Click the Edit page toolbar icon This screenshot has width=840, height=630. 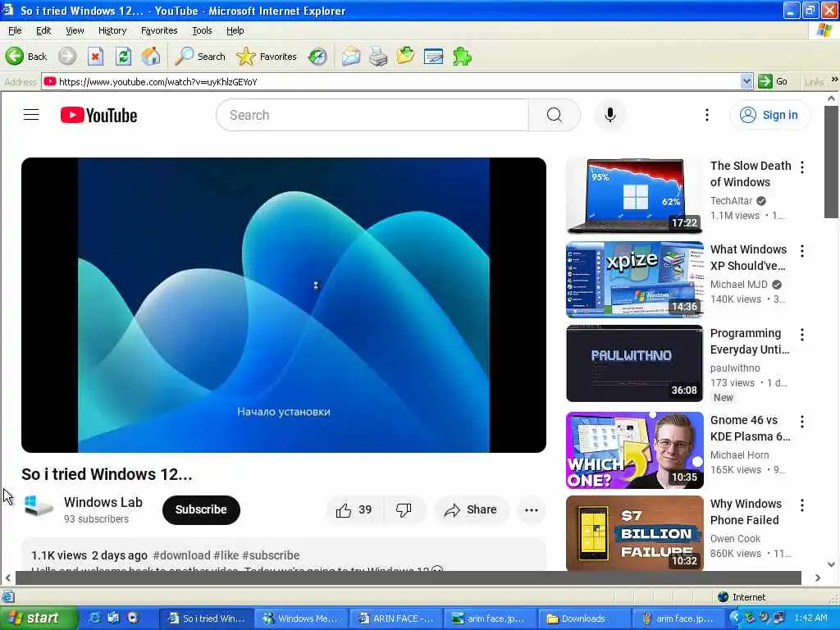coord(433,57)
